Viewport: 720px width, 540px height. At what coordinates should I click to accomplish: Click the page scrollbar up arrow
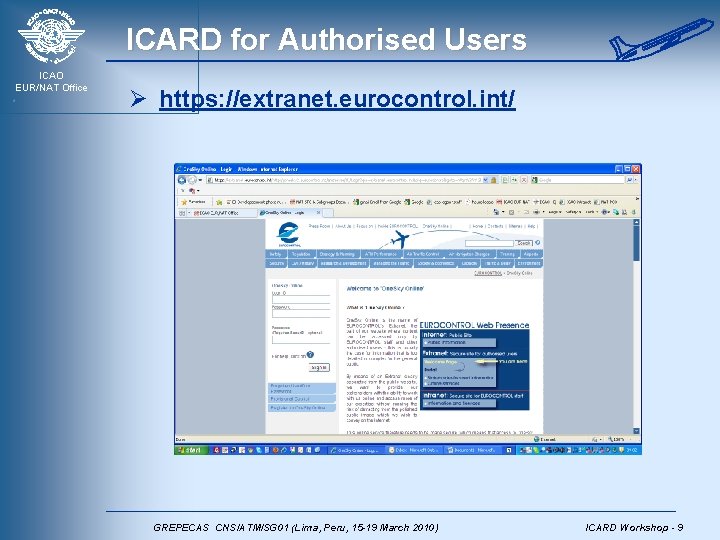[636, 222]
